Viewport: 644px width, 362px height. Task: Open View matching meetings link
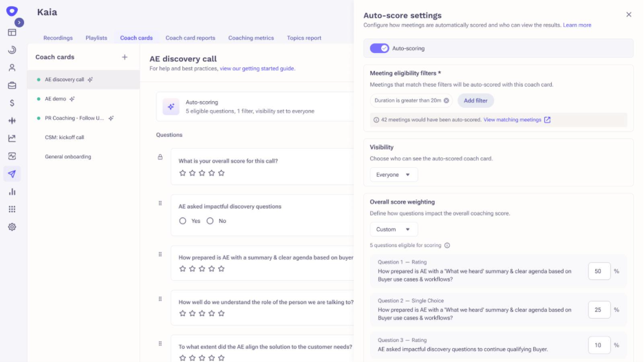(512, 120)
